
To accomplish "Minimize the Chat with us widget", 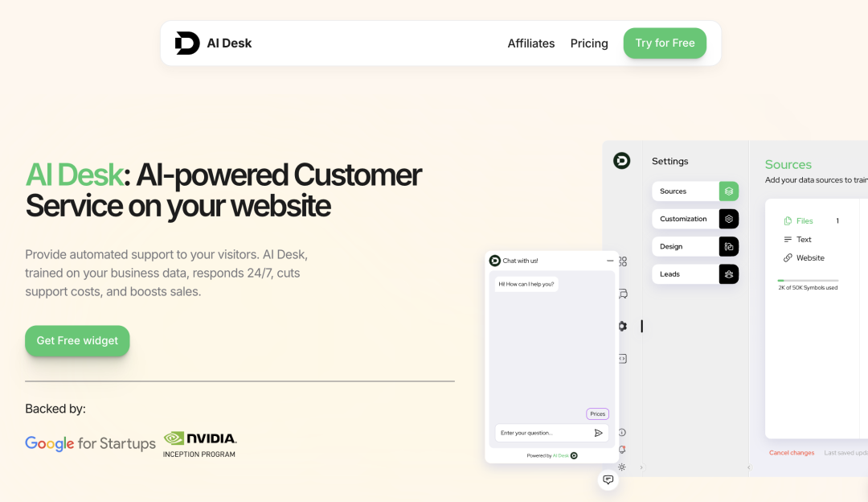I will tap(610, 261).
